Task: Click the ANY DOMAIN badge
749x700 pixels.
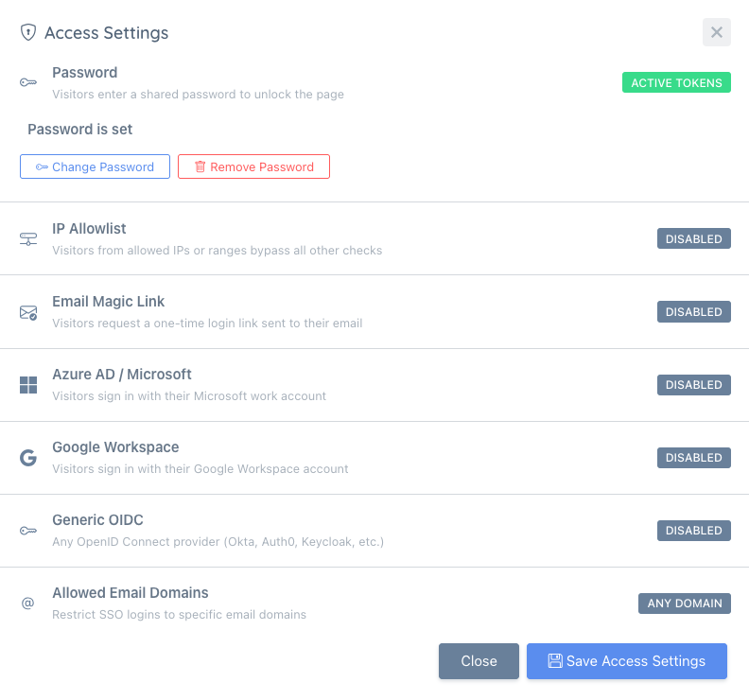Action: tap(684, 603)
